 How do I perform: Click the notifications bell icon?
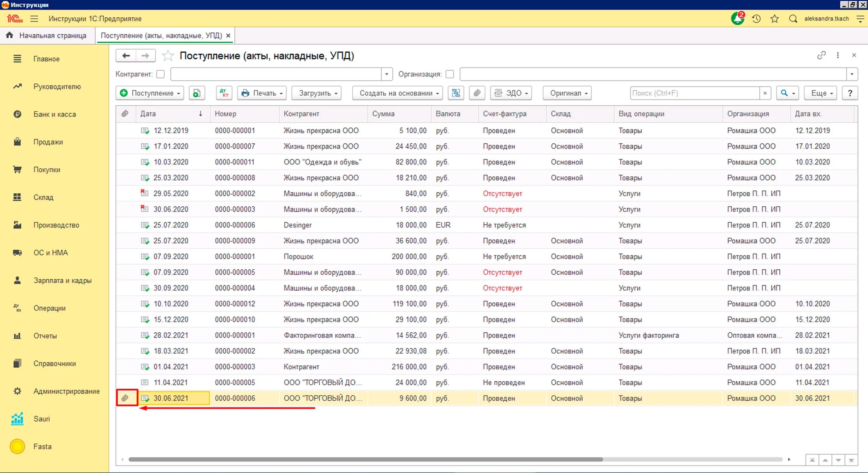click(x=737, y=19)
